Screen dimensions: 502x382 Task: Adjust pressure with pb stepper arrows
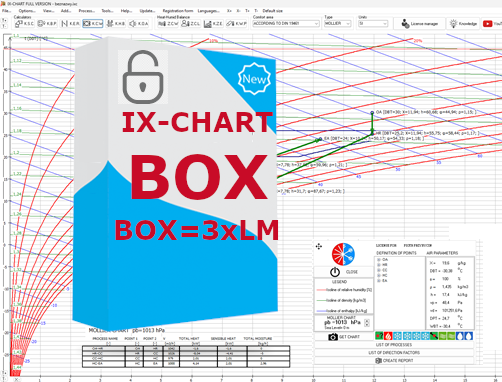(x=367, y=323)
